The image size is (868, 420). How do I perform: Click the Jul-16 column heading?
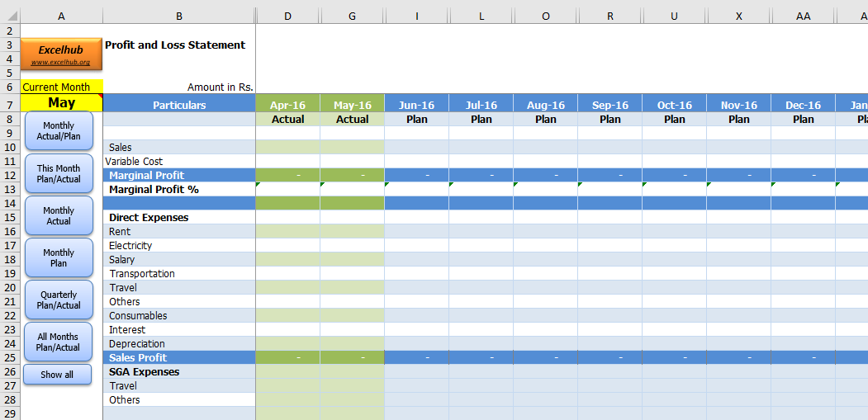pos(481,105)
